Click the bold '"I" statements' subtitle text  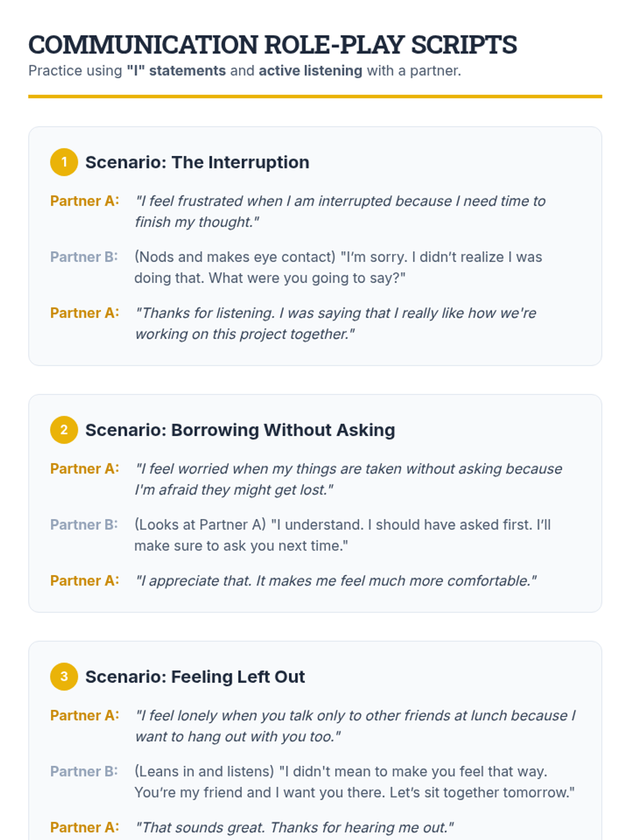176,71
